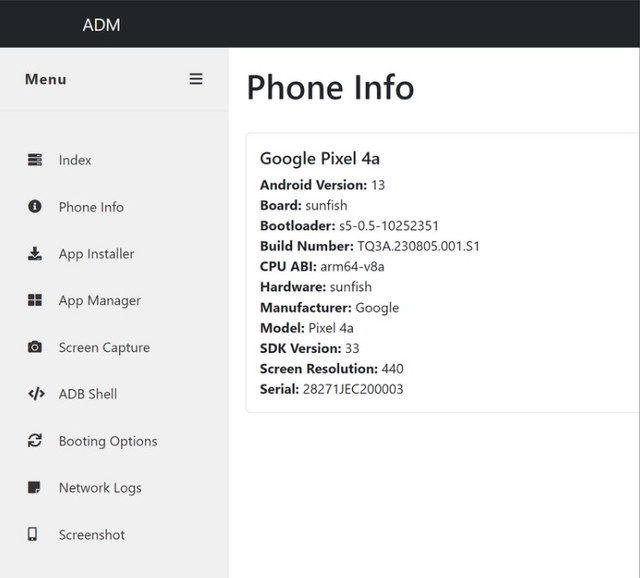This screenshot has width=640, height=578.
Task: Click the Bootloader s5-0.5-10252351 value
Action: tap(389, 226)
